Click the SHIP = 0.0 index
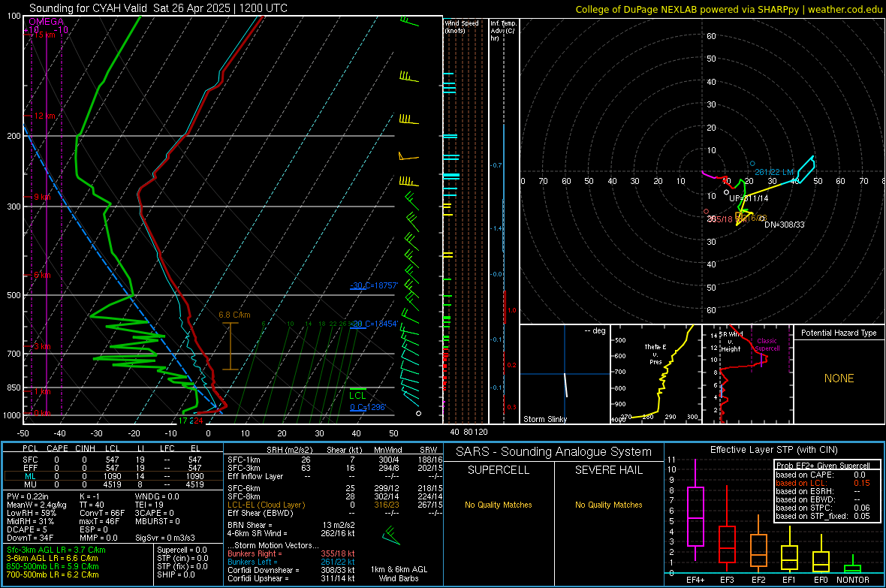 click(176, 574)
